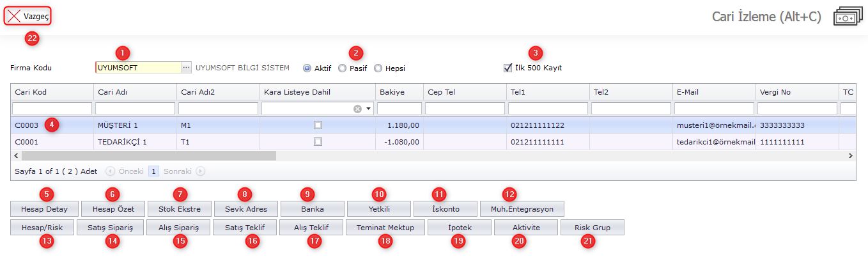Expand the Kara Listeye Dahil filter dropdown
868x266 pixels.
tap(368, 109)
